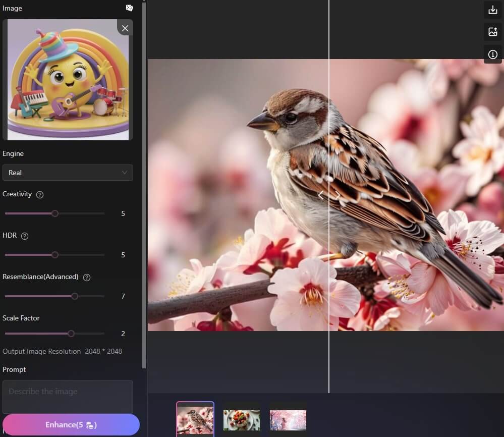This screenshot has height=437, width=504.
Task: Click the Resemblance help question icon
Action: point(86,278)
